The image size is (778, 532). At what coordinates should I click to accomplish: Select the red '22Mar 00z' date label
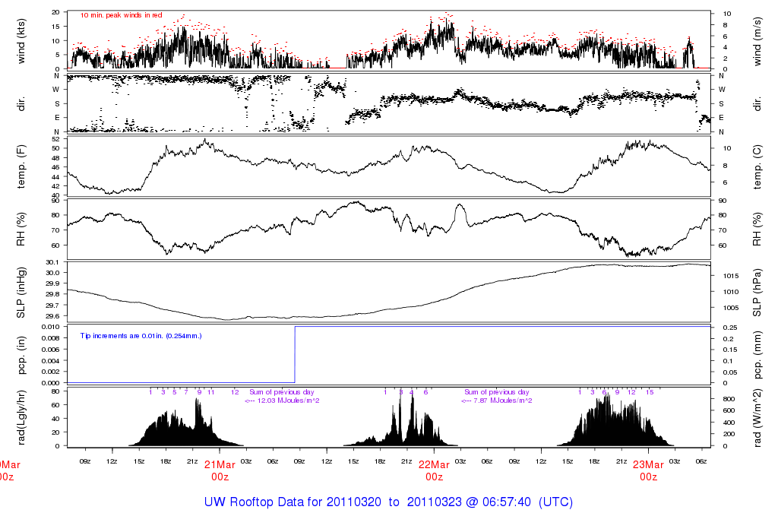434,470
